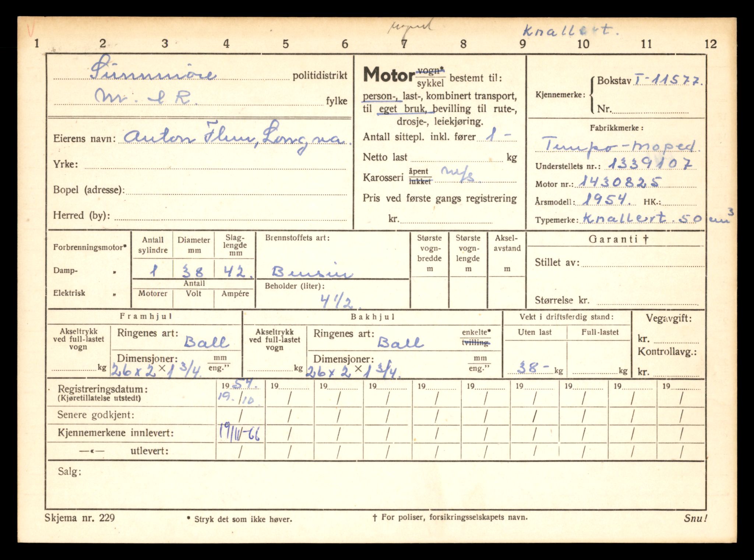Viewport: 754px width, 560px height.
Task: Click 'Skjema nr. 229' at bottom left
Action: (80, 518)
